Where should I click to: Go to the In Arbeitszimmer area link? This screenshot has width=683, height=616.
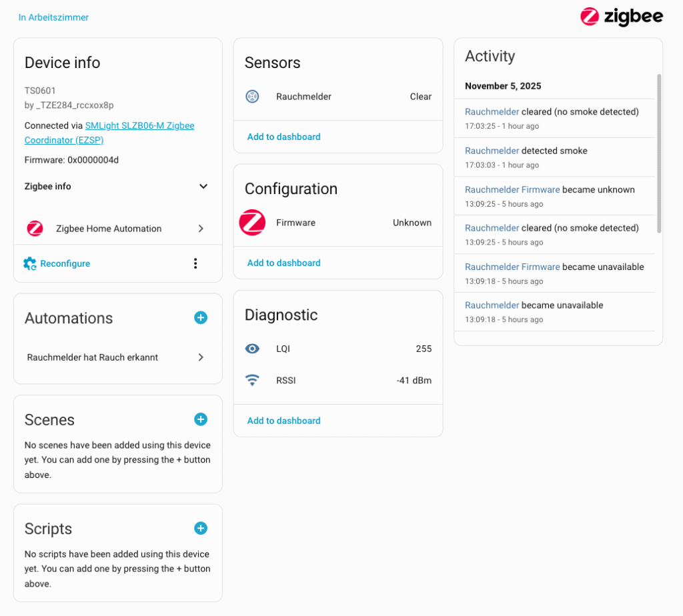pos(53,17)
